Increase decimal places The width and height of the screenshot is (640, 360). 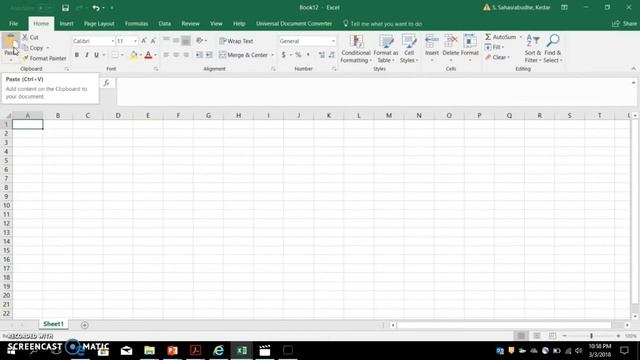(322, 55)
